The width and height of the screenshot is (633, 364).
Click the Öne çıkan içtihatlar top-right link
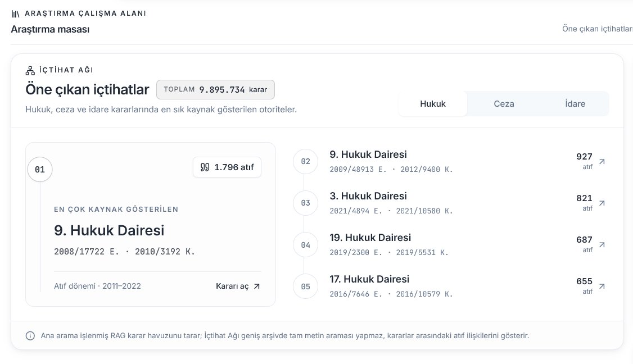(598, 29)
